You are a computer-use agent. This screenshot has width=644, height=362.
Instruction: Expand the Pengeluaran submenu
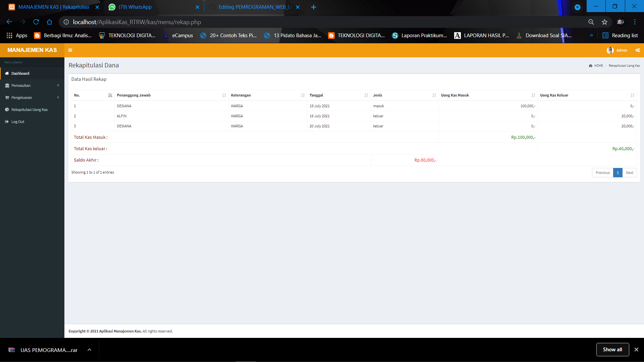58,97
